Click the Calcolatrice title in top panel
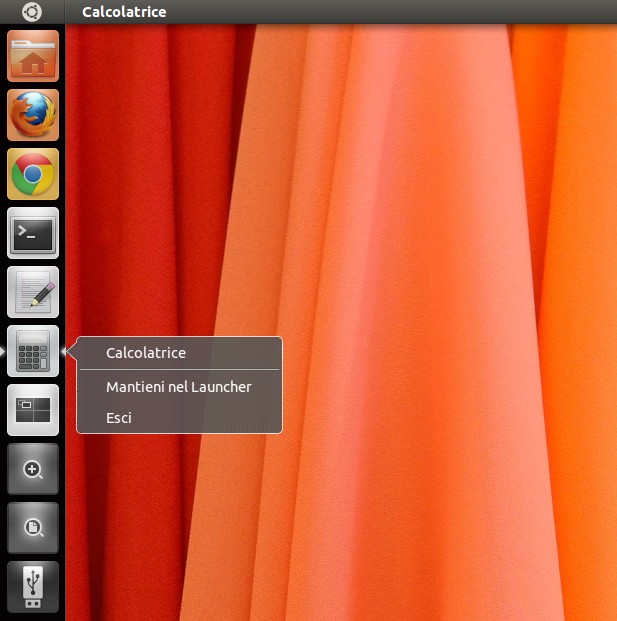 pyautogui.click(x=124, y=12)
